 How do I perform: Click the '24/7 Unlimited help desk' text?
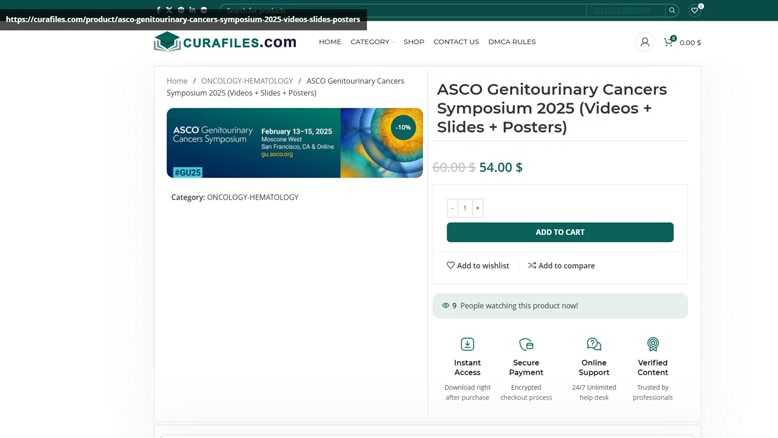click(594, 392)
